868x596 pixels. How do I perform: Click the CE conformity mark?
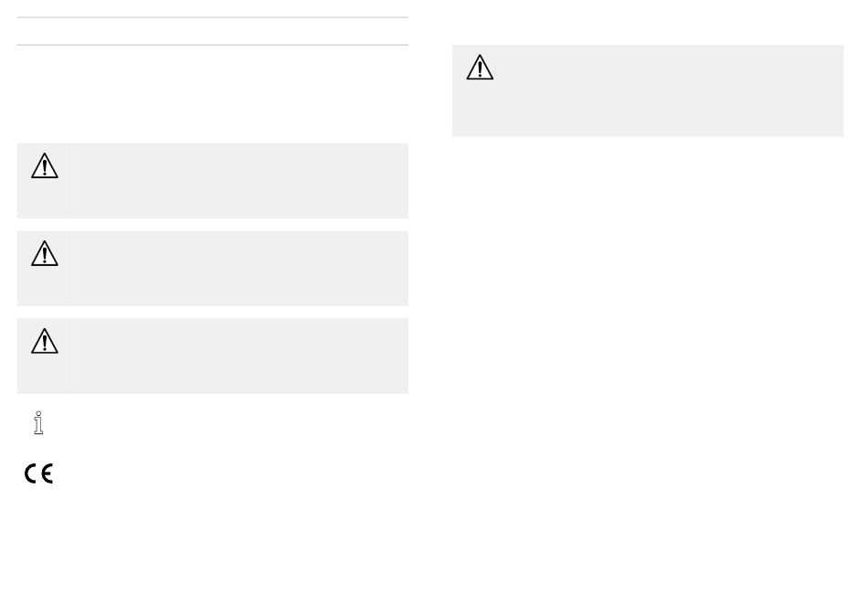[38, 474]
